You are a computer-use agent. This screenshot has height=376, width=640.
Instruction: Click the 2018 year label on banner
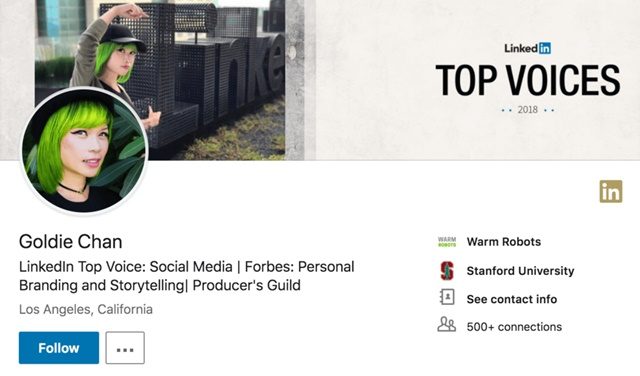[x=527, y=109]
